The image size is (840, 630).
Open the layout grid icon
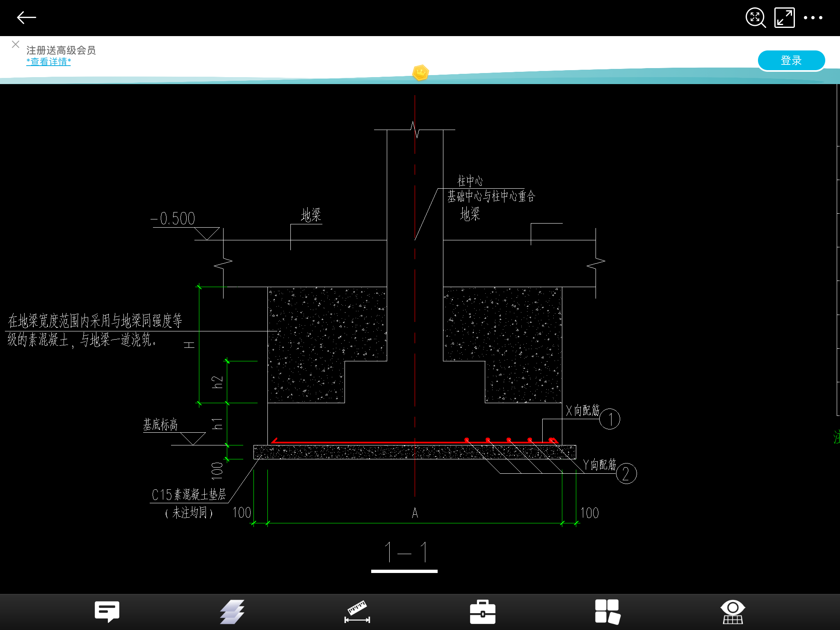click(x=608, y=612)
